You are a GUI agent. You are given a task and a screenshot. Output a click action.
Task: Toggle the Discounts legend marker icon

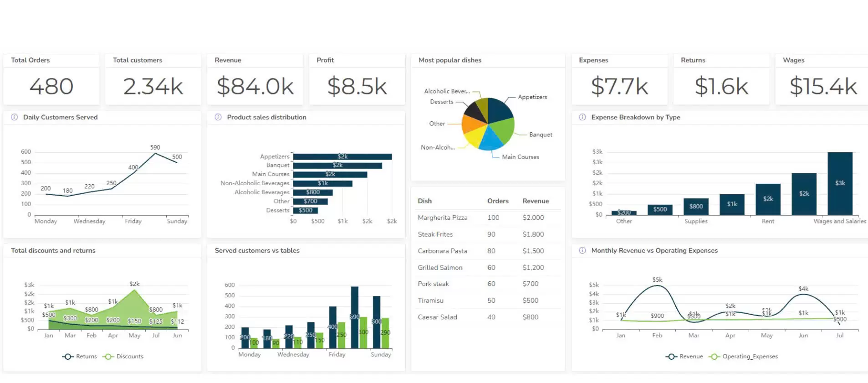coord(108,357)
